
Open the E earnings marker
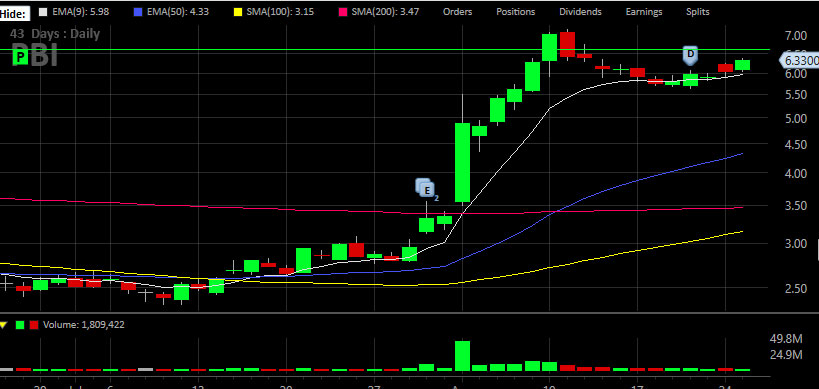click(x=427, y=190)
